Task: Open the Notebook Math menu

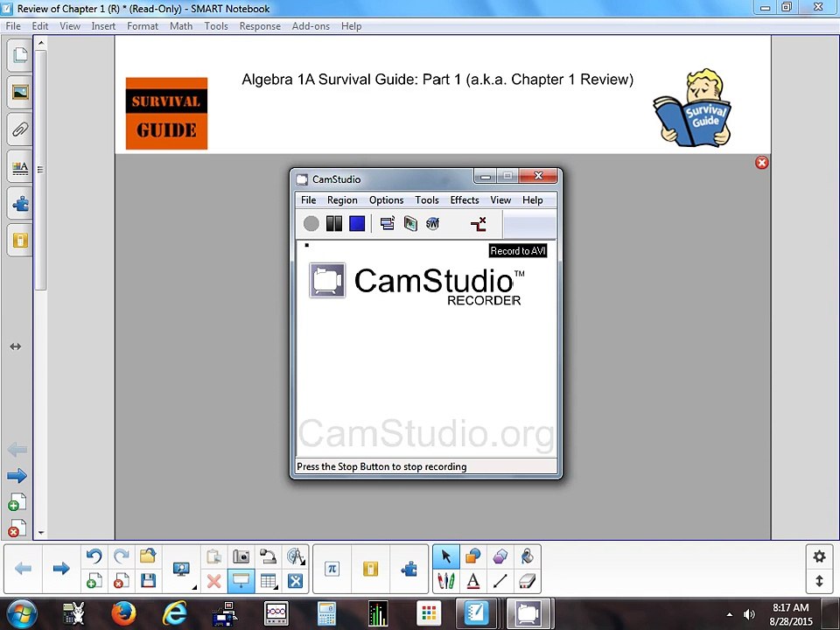Action: point(181,25)
